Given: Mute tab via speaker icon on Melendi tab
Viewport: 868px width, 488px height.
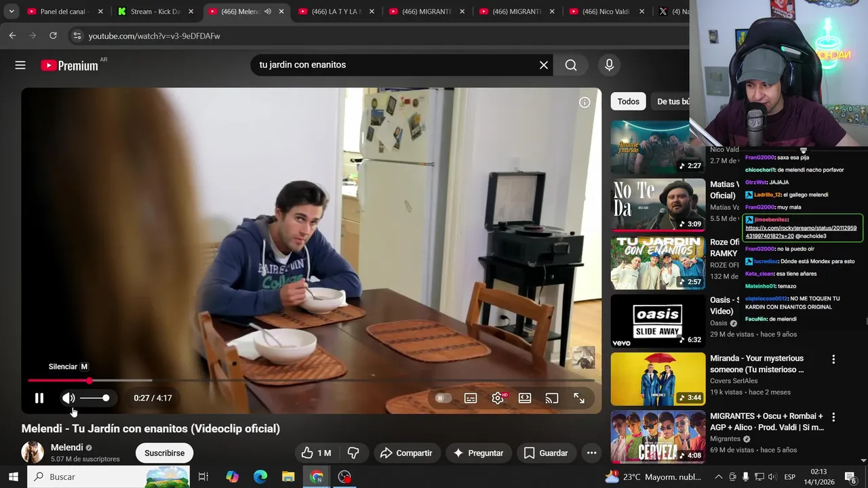Looking at the screenshot, I should tap(267, 12).
